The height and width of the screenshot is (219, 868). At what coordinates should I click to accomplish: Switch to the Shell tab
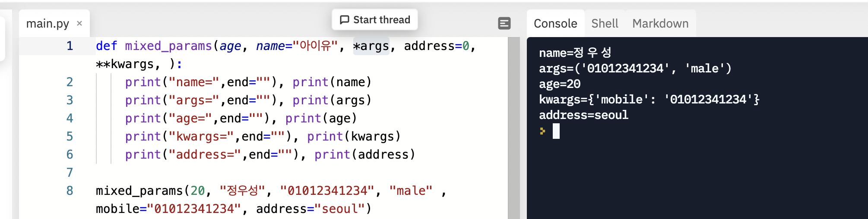click(x=605, y=23)
